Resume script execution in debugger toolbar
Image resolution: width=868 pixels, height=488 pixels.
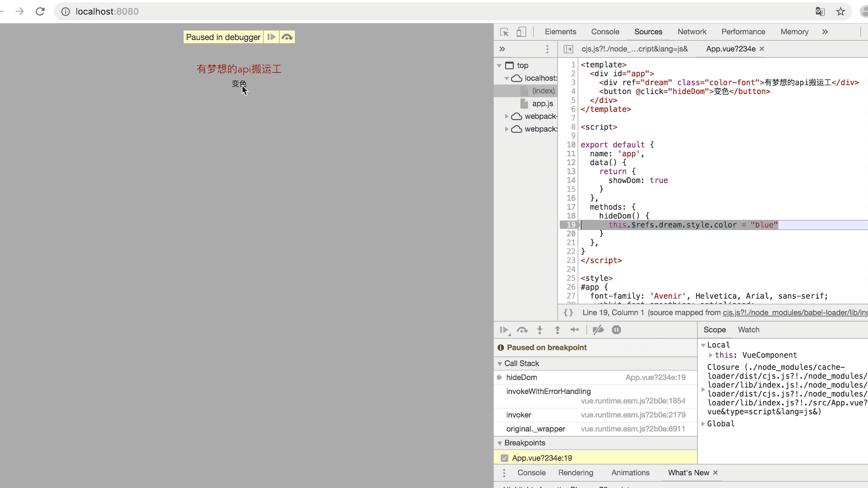click(504, 330)
